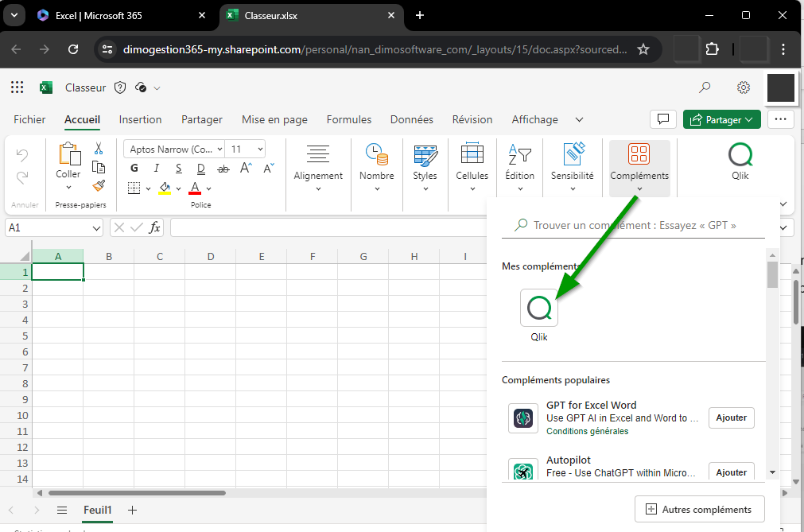Open the Nombre format menu
The width and height of the screenshot is (804, 532).
tap(377, 168)
